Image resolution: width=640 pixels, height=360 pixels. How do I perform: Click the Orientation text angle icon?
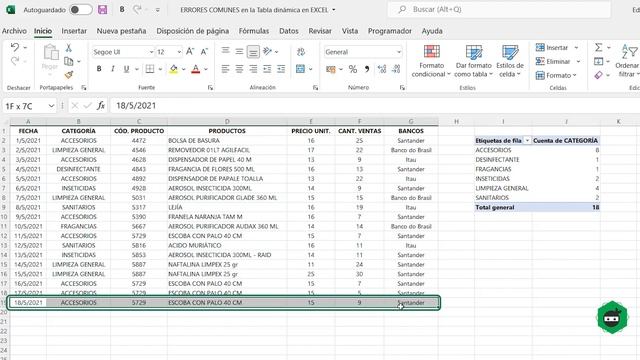(268, 51)
